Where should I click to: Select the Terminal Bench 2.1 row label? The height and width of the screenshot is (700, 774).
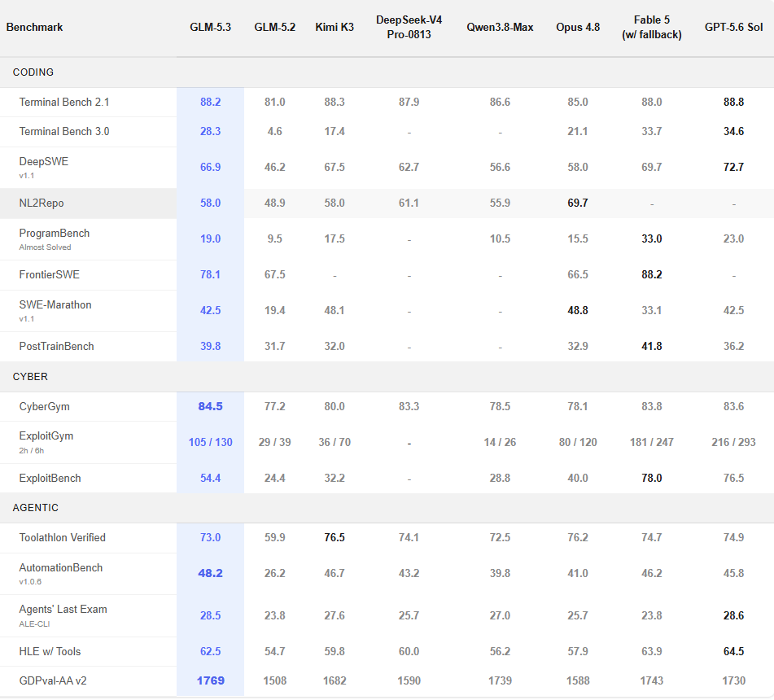tap(64, 103)
